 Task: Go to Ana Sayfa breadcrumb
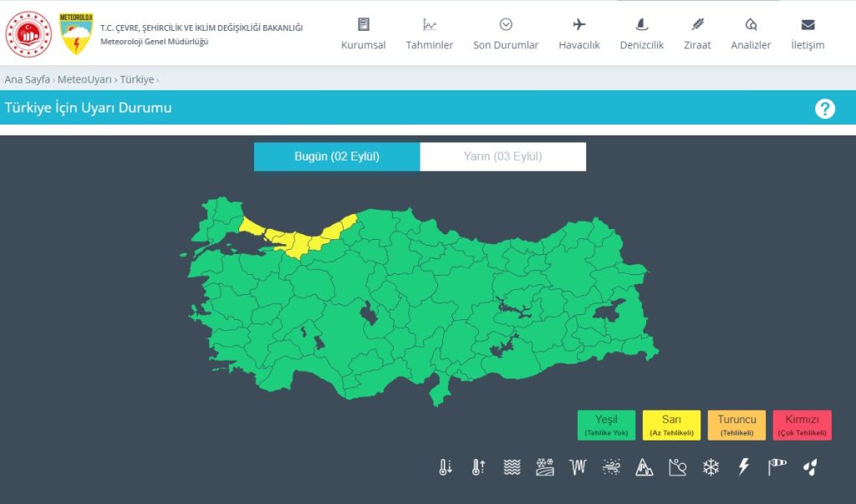[28, 79]
